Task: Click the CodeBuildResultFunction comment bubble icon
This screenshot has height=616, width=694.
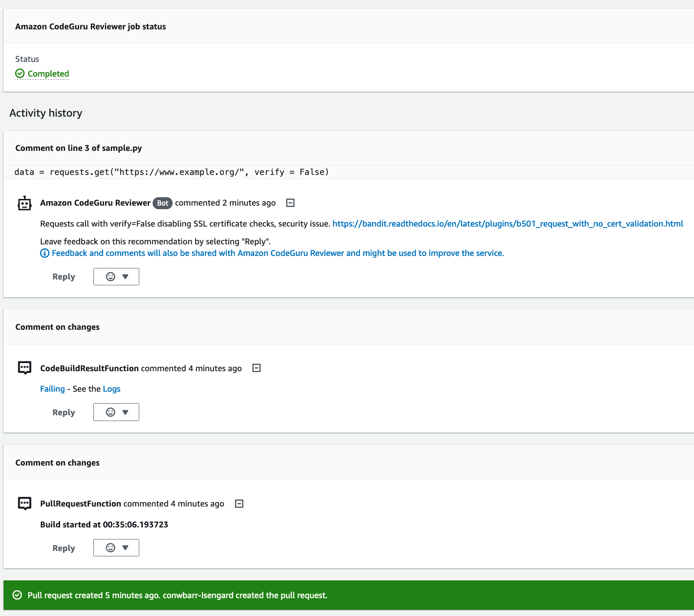Action: 24,368
